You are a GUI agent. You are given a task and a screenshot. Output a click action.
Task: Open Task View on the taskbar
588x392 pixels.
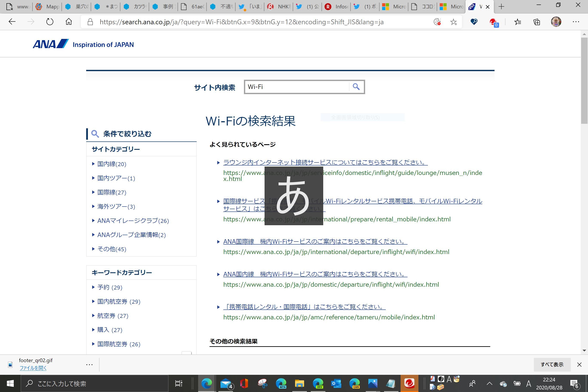click(x=179, y=383)
